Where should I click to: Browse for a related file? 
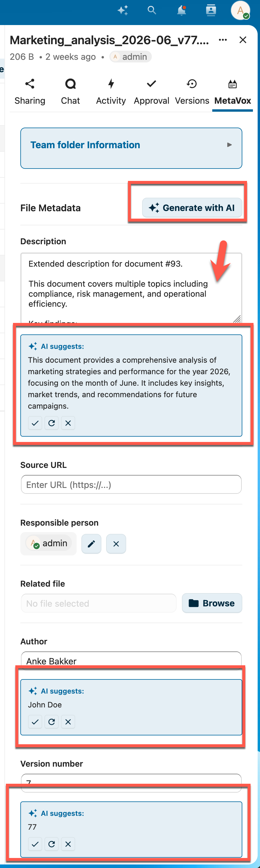tap(212, 603)
